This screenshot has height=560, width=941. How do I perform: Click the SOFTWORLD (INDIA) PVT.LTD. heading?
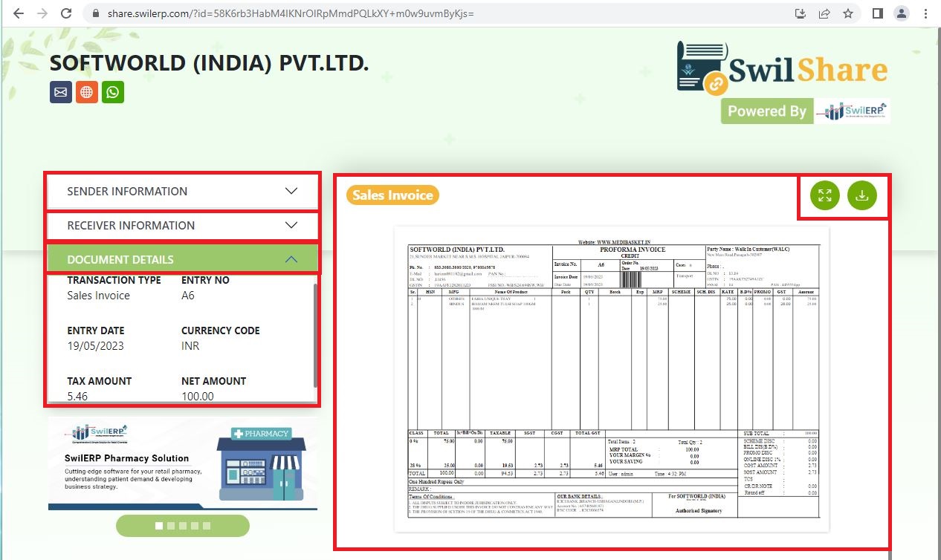[x=210, y=64]
